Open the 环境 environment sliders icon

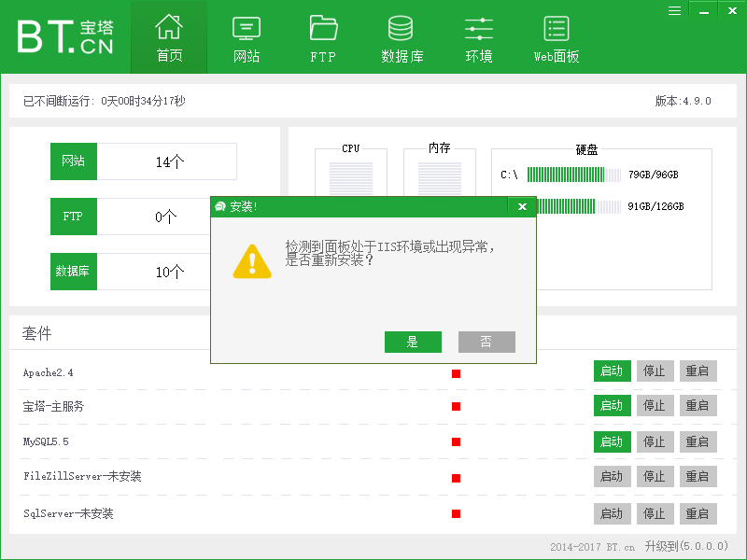tap(479, 29)
